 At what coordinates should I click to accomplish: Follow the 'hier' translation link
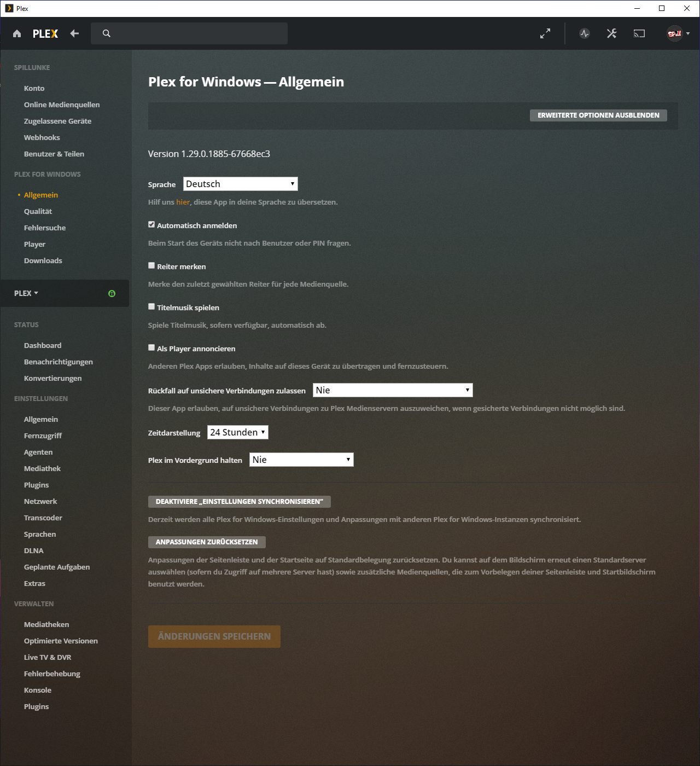pos(183,202)
